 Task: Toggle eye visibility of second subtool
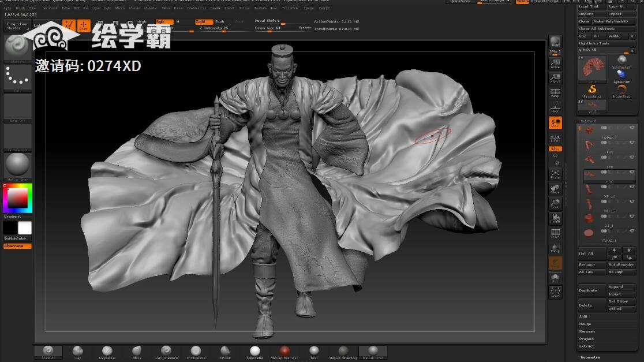tap(632, 143)
